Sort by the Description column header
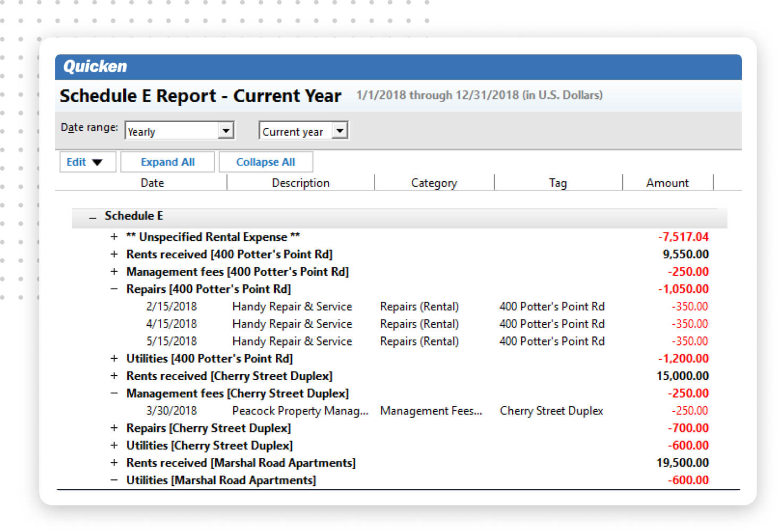The width and height of the screenshot is (779, 532). [301, 183]
